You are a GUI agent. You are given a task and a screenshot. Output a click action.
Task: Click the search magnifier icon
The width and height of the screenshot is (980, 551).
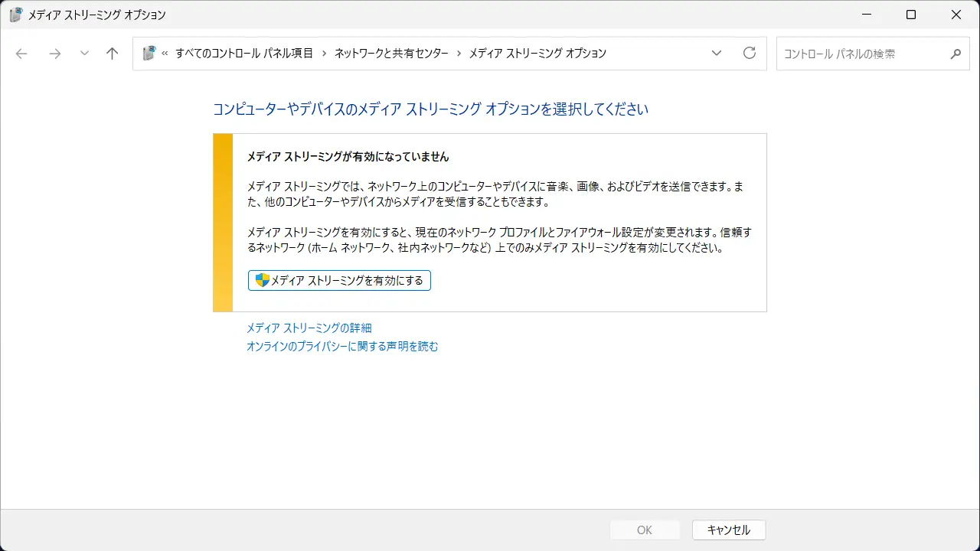point(955,54)
